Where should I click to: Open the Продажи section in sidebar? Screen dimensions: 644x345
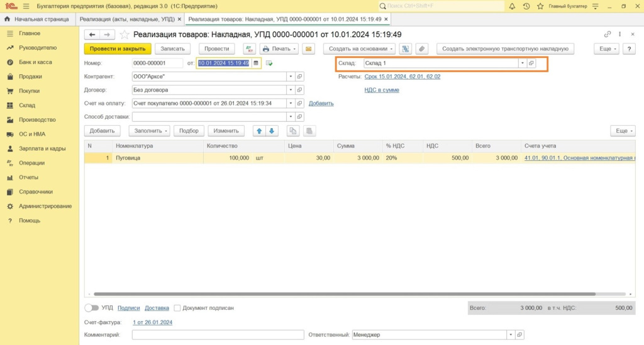tap(30, 77)
